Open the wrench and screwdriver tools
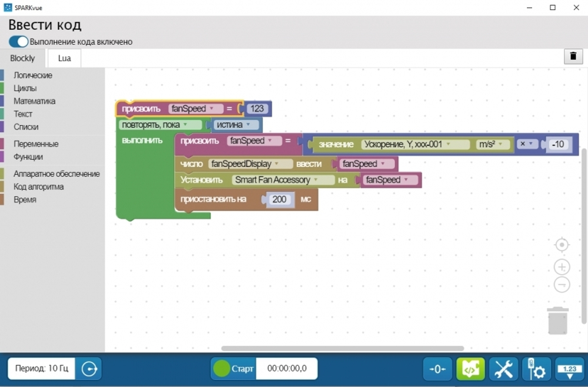Image resolution: width=588 pixels, height=387 pixels. pyautogui.click(x=503, y=369)
